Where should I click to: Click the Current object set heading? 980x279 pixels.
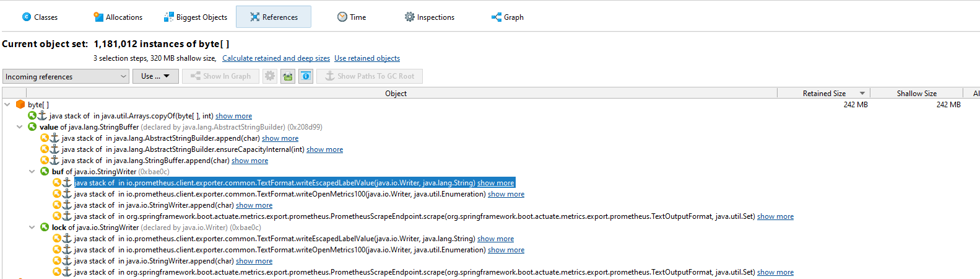point(45,44)
